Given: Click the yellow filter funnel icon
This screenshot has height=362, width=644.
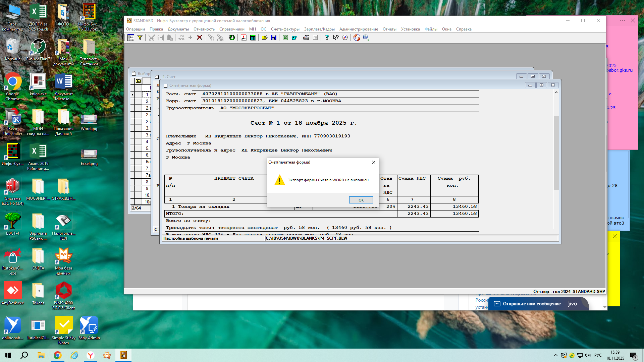Looking at the screenshot, I should point(140,38).
